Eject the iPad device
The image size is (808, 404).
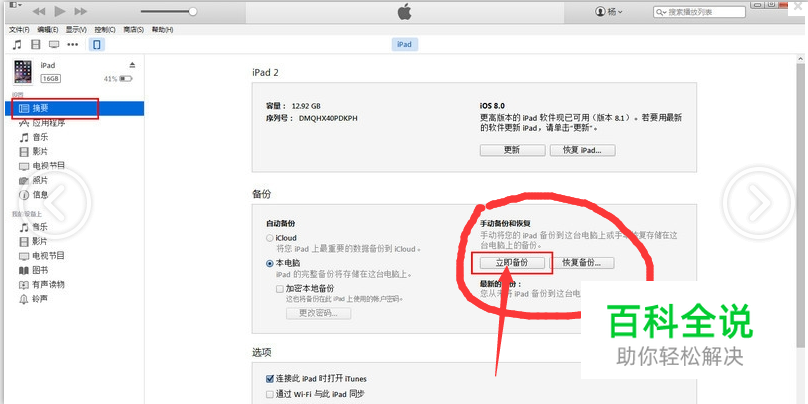[132, 65]
